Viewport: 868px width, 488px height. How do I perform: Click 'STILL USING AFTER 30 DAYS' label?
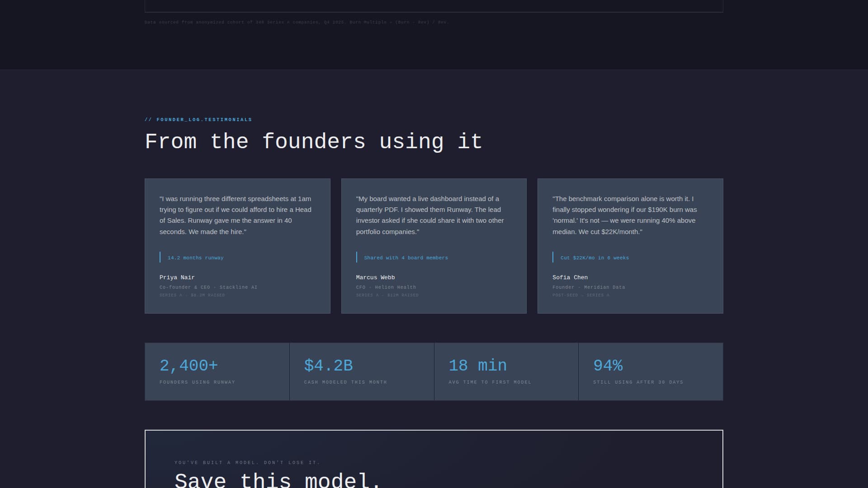point(638,382)
